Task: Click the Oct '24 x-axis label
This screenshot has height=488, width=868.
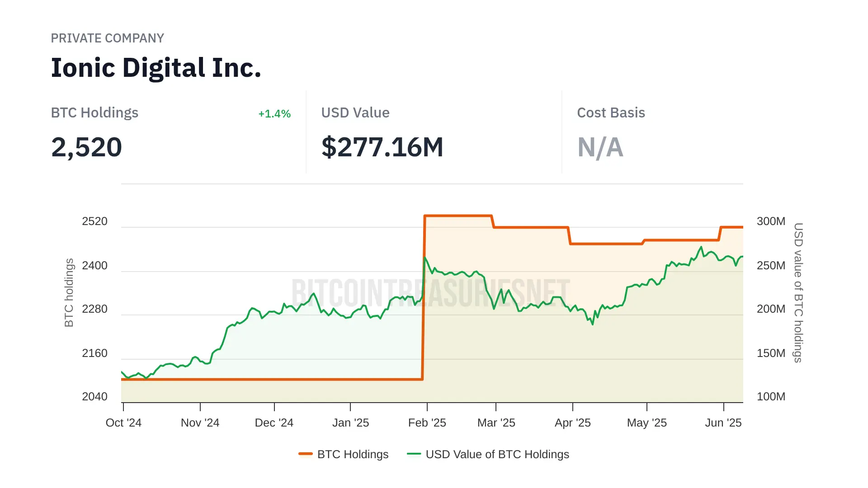Action: point(123,423)
